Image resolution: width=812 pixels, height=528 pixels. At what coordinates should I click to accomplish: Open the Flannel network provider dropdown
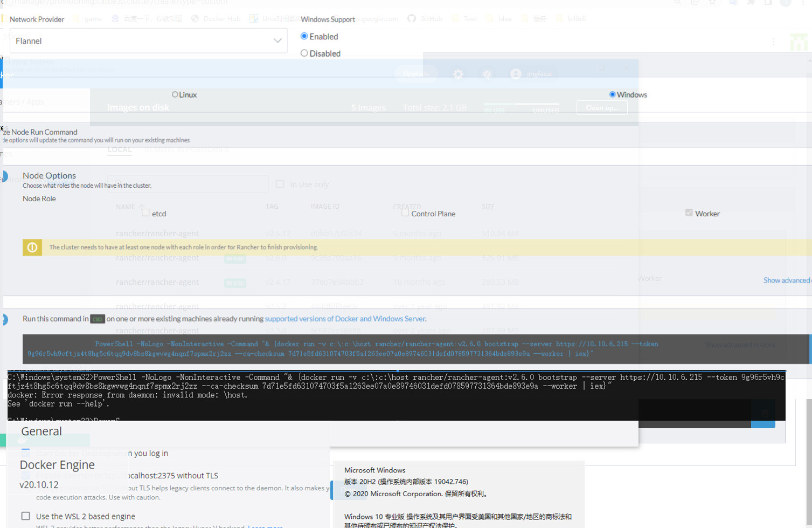click(148, 41)
